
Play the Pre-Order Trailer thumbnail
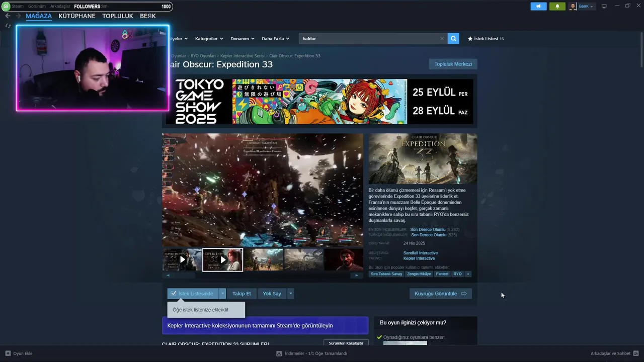click(x=223, y=259)
